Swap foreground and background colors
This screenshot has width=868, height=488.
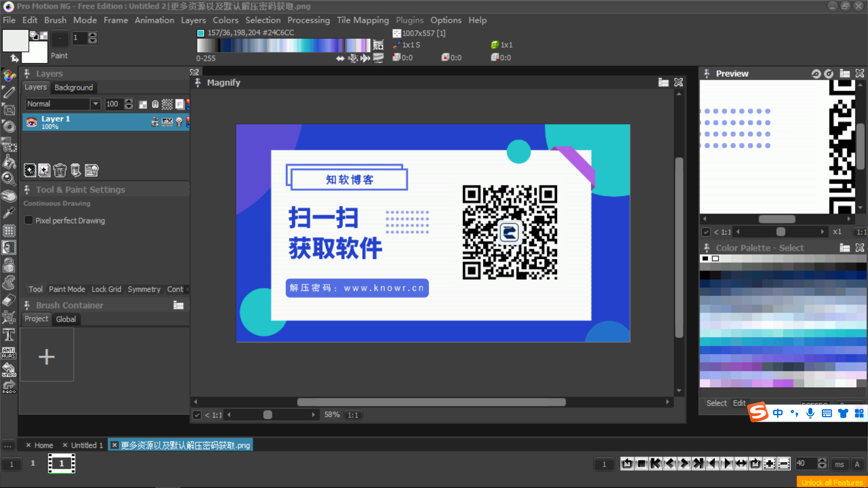click(x=14, y=58)
